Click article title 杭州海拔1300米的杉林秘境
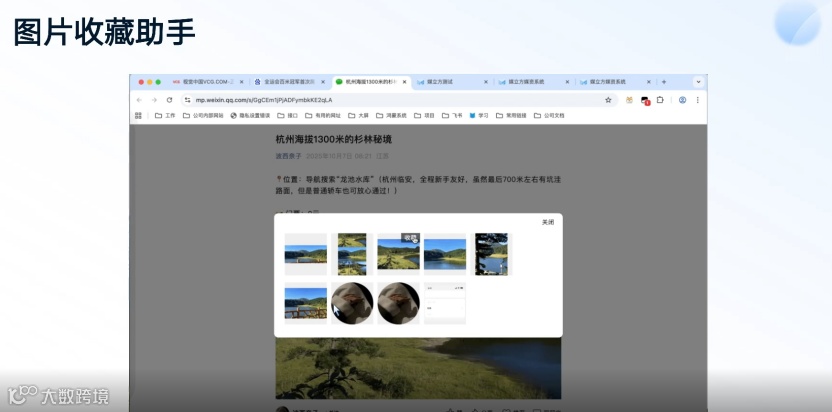The image size is (832, 412). [334, 140]
